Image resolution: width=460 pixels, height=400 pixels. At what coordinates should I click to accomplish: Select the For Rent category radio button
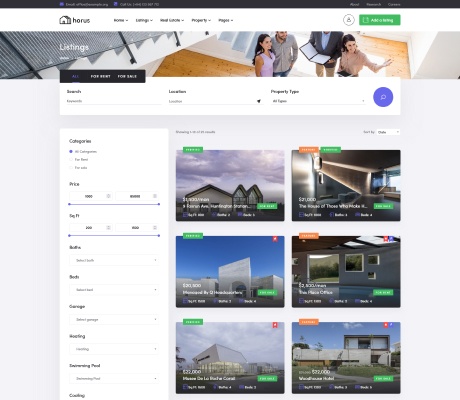71,159
